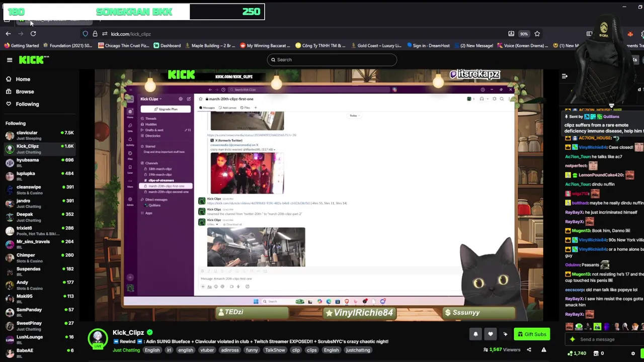Select the adinross tag
Viewport: 644px width, 362px height.
pyautogui.click(x=230, y=350)
